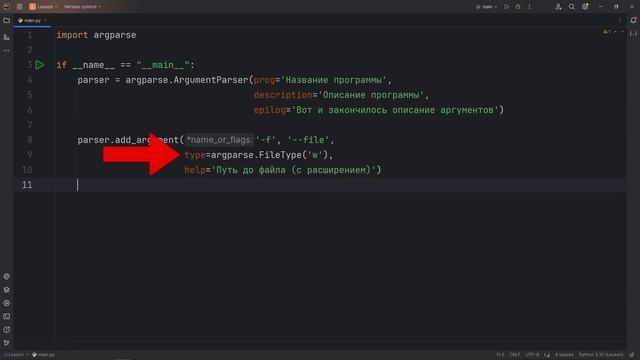
Task: Open Services tool window icon
Action: [7, 303]
